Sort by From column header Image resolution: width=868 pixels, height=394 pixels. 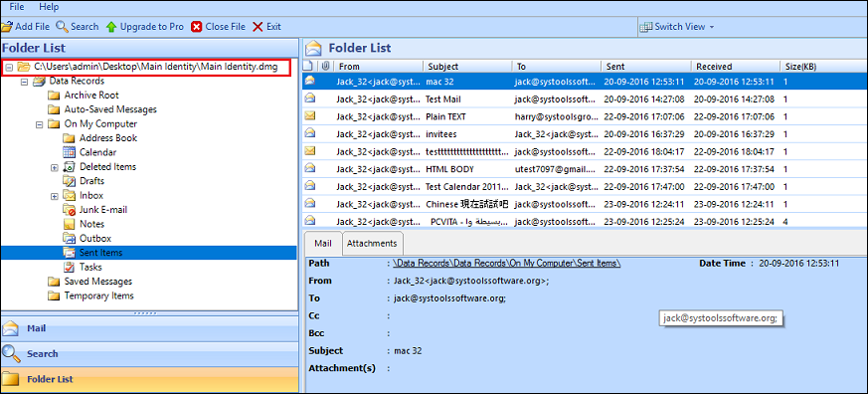coord(379,67)
